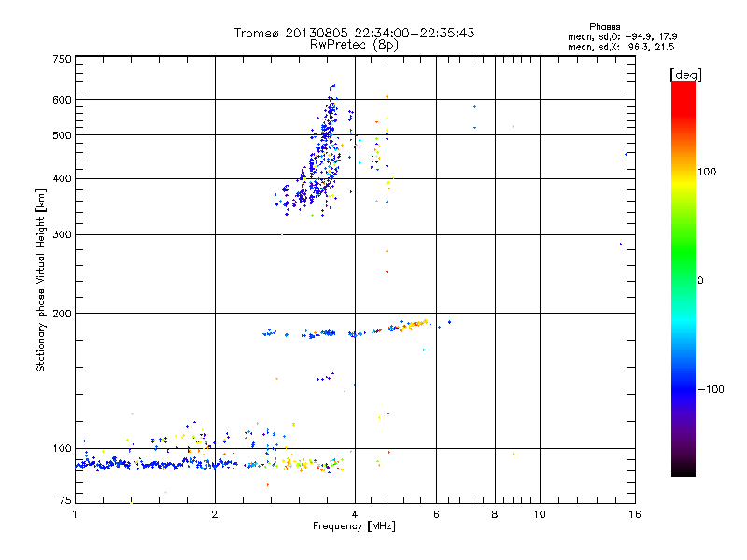Click the x-axis '16' tick label
Image resolution: width=747 pixels, height=560 pixels.
pyautogui.click(x=635, y=514)
